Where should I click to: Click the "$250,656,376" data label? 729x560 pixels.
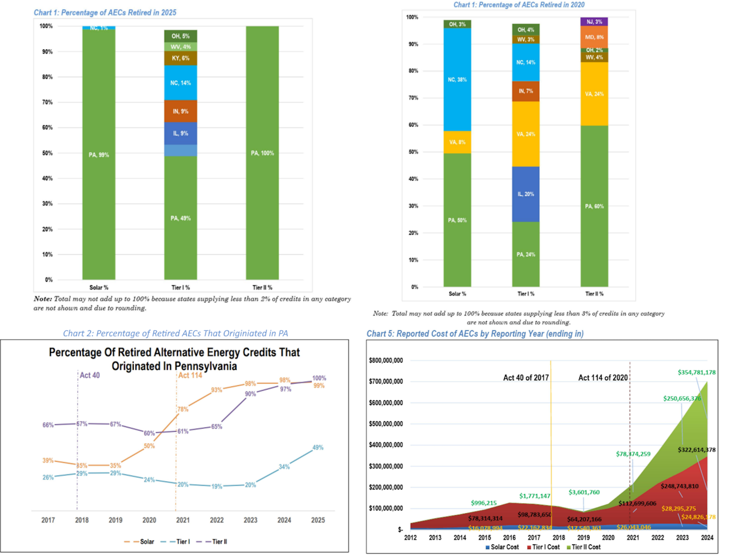pyautogui.click(x=682, y=398)
